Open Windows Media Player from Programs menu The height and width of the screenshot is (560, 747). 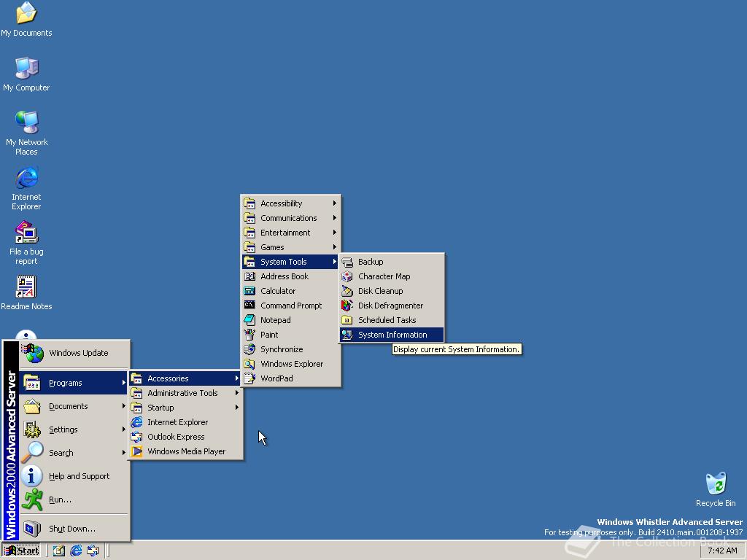point(185,451)
